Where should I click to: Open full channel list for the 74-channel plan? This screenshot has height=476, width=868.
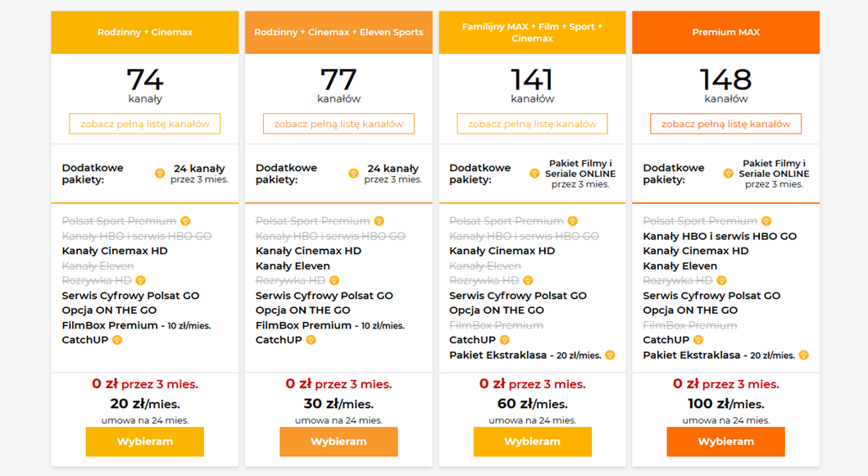(145, 124)
